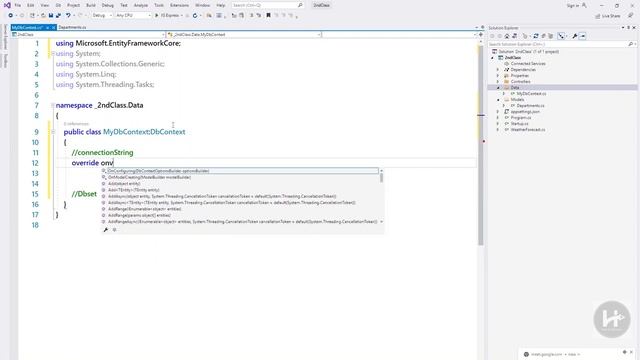Click the Navigate Backward toolbar icon

[x=11, y=15]
